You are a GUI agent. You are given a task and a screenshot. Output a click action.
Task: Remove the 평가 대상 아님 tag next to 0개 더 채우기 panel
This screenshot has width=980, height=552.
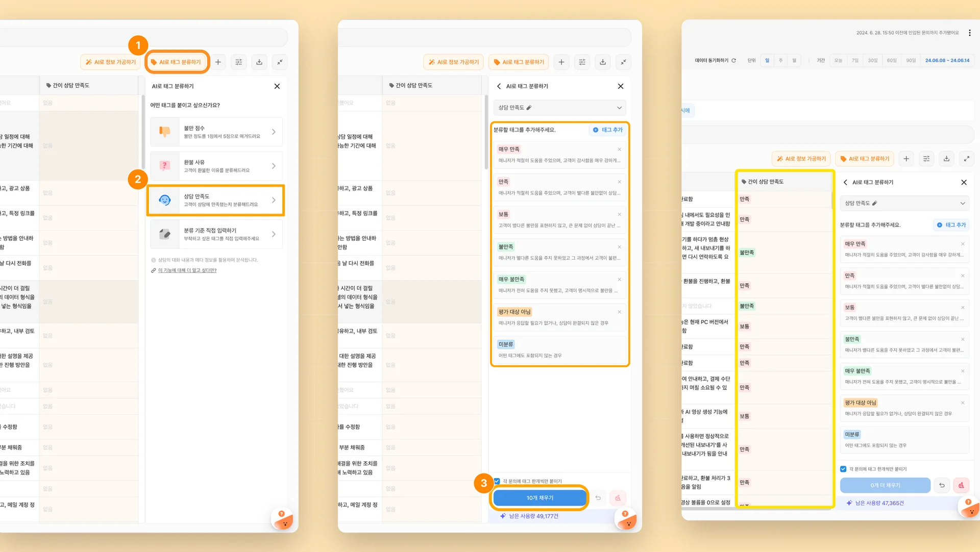(x=963, y=403)
